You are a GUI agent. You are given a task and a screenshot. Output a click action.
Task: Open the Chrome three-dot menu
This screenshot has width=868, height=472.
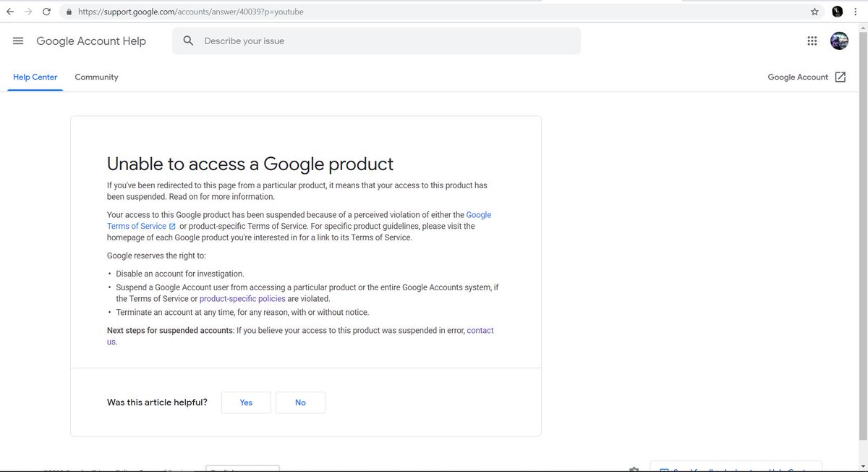[857, 12]
